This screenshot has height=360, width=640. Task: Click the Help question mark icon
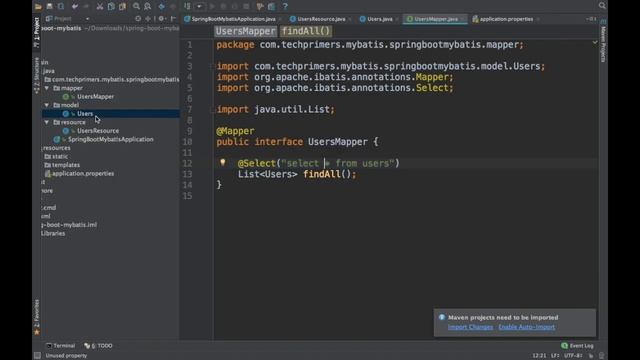point(285,6)
